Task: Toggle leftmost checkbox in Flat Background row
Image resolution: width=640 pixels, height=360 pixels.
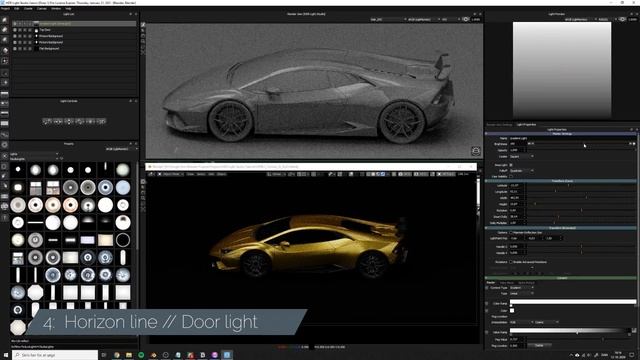Action: (x=15, y=49)
